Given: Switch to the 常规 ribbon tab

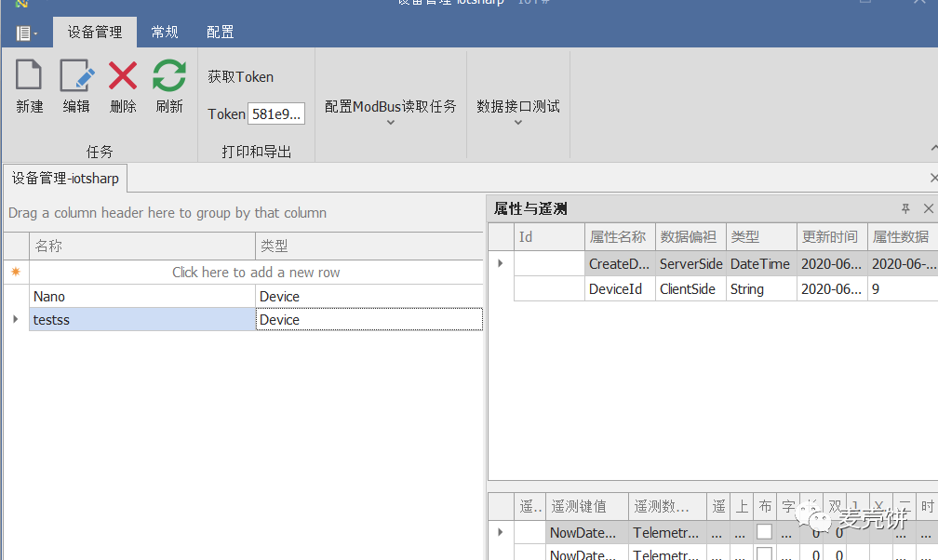Looking at the screenshot, I should point(165,33).
